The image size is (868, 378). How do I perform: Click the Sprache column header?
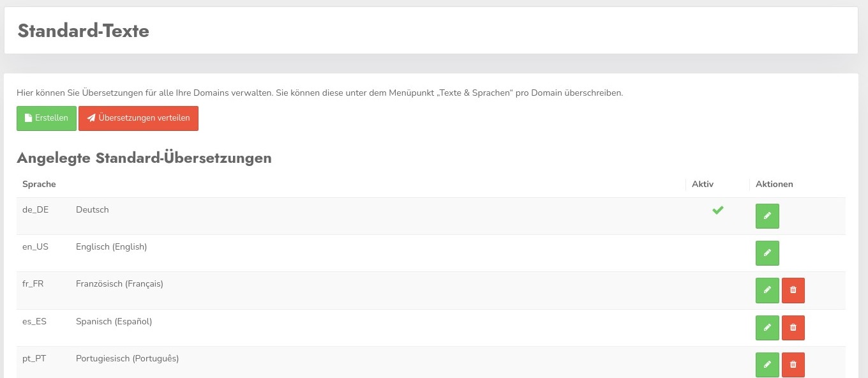39,184
